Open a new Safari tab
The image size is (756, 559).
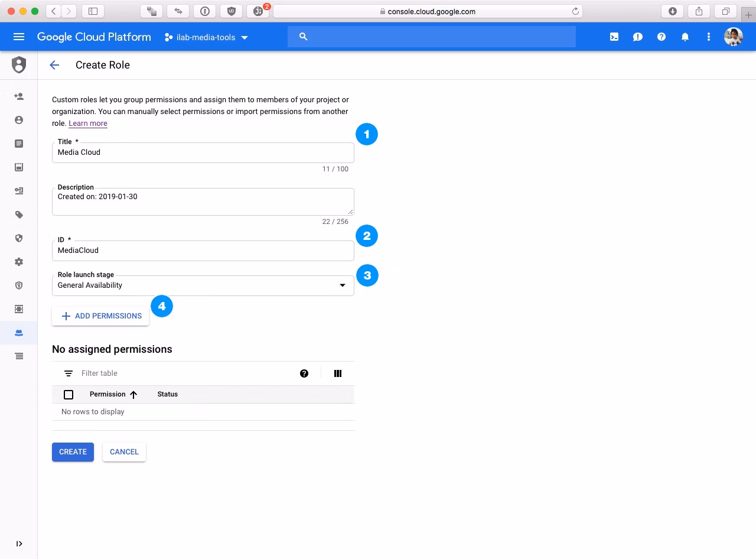point(748,15)
